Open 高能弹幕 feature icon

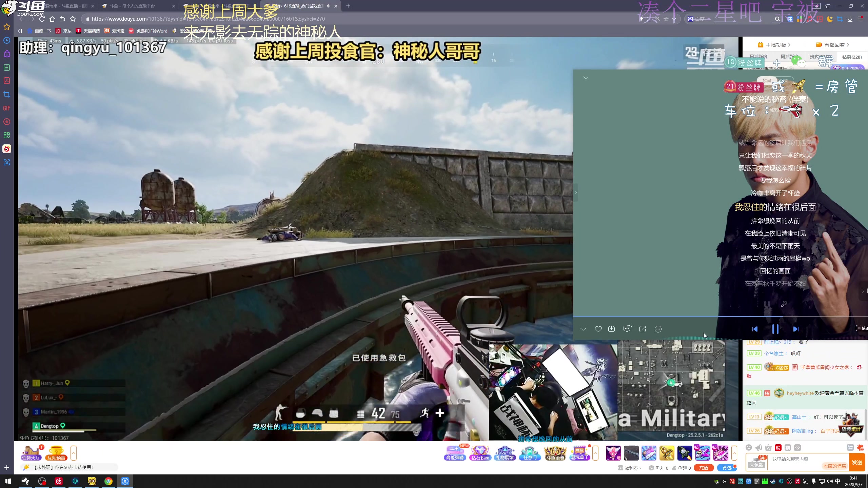455,453
